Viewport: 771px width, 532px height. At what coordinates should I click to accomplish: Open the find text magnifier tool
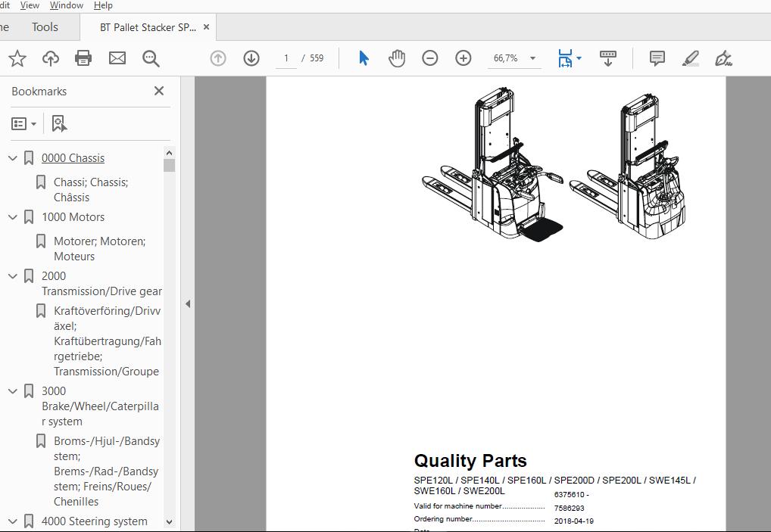(151, 58)
